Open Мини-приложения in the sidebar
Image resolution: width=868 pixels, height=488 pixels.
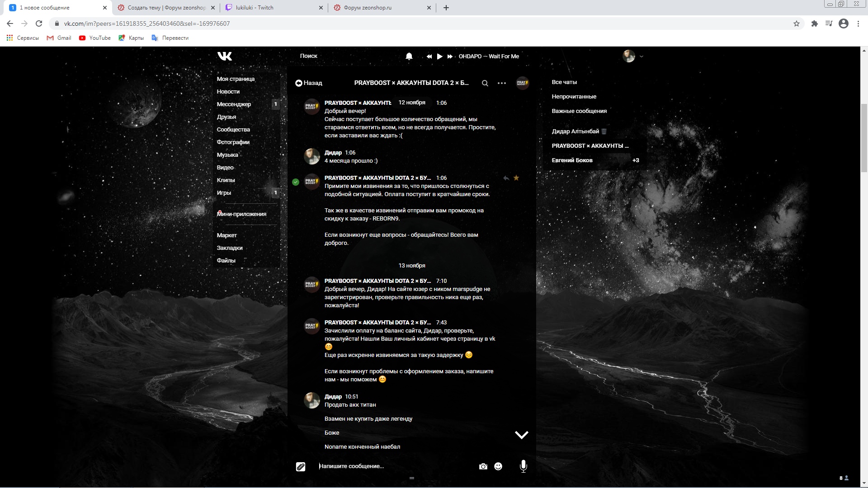(x=241, y=214)
